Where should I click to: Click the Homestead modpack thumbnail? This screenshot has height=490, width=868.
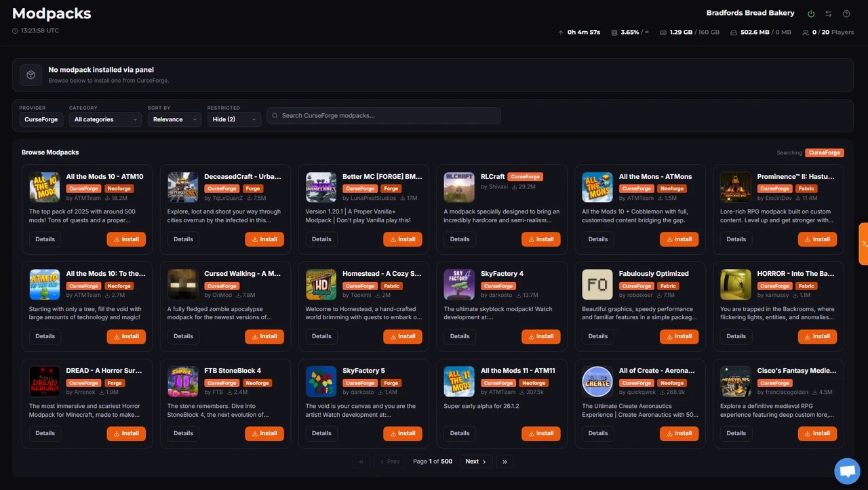pyautogui.click(x=321, y=285)
